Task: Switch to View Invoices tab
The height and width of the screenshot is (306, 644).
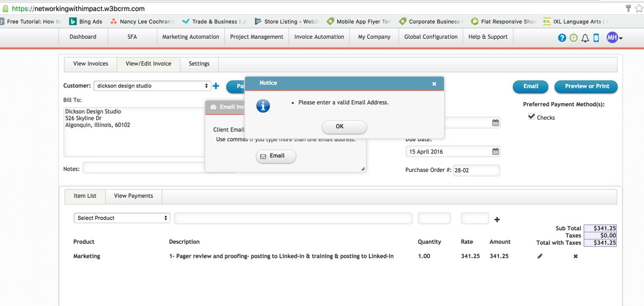Action: tap(91, 64)
